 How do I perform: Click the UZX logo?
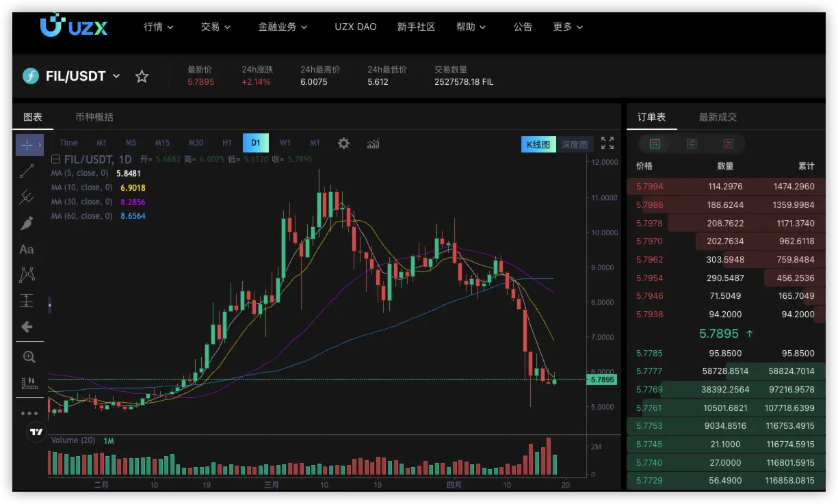coord(73,26)
